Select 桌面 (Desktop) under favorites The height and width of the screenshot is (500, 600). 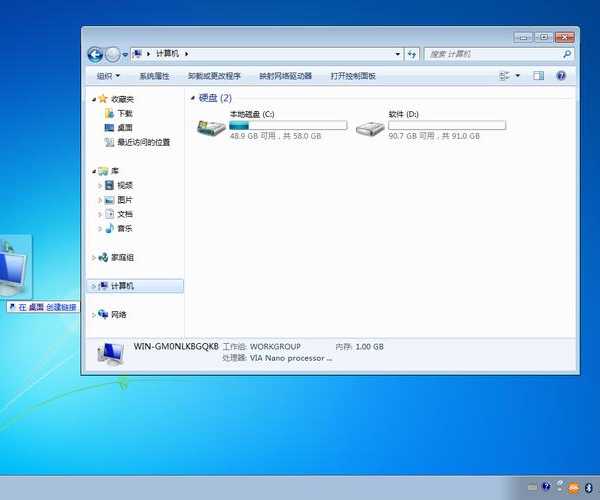[x=124, y=128]
